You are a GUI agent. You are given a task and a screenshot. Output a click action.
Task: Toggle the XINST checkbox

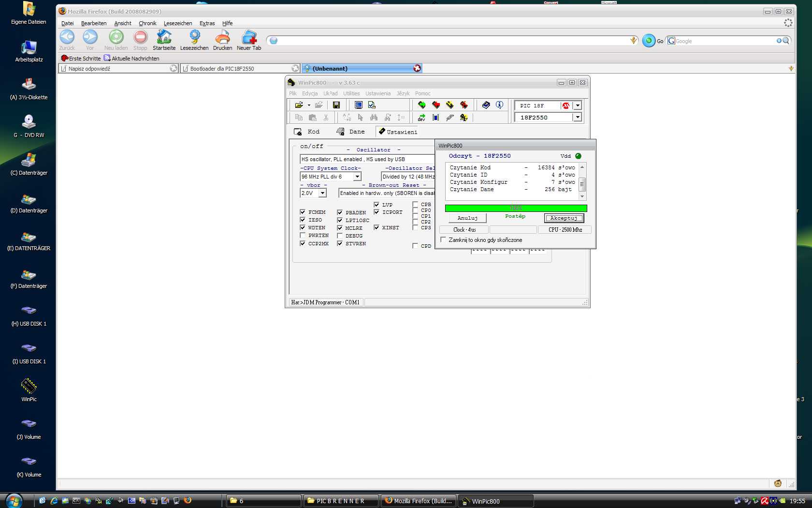click(377, 227)
